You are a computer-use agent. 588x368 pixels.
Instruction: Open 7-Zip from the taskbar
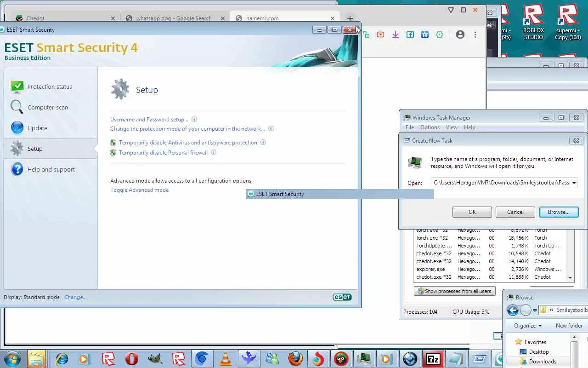[433, 359]
